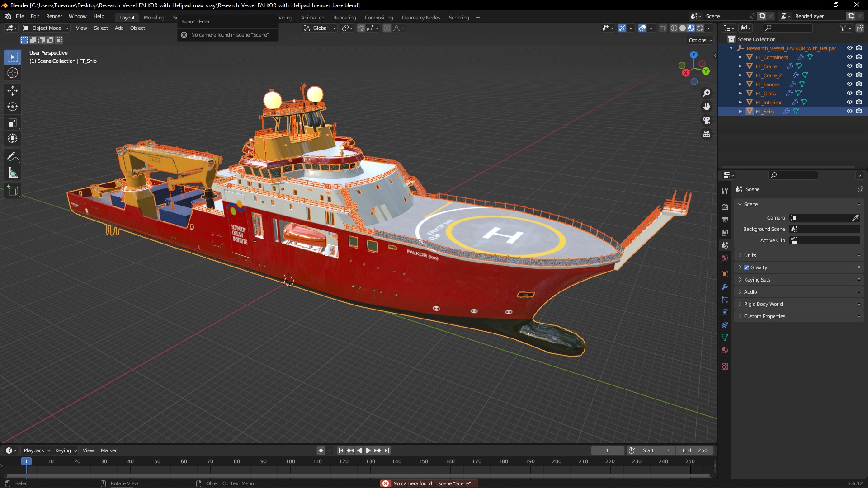Open the Global orientation dropdown
Image resolution: width=868 pixels, height=488 pixels.
coord(320,28)
